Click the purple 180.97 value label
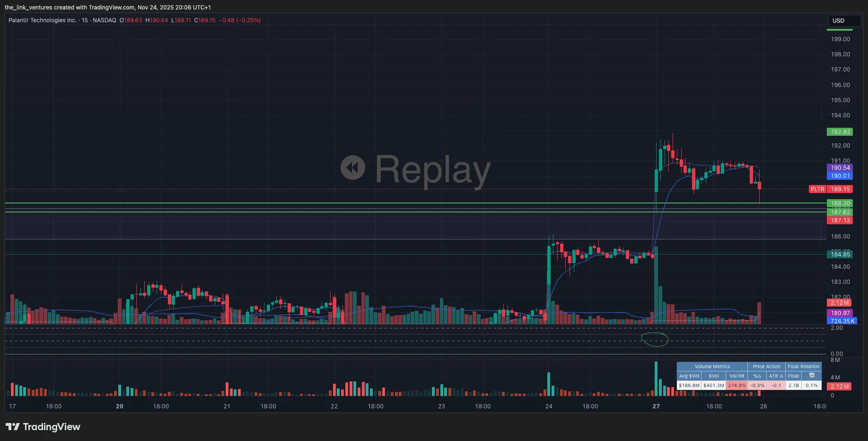 (x=840, y=313)
